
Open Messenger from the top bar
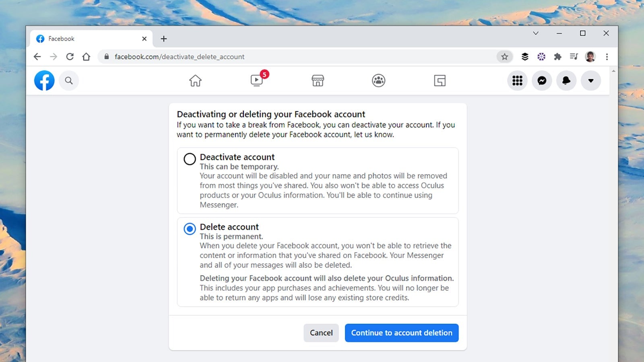click(542, 80)
